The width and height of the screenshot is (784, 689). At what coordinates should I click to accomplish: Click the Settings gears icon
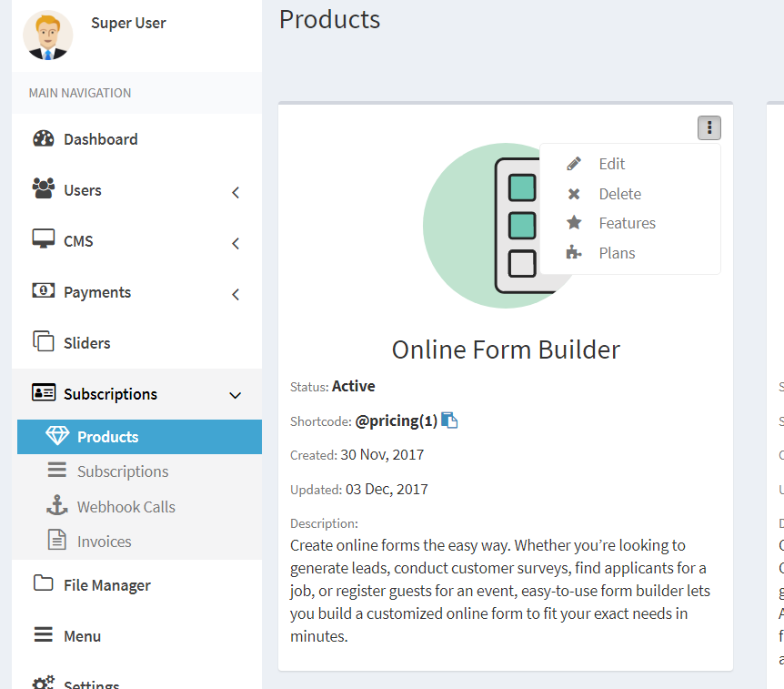[x=44, y=682]
